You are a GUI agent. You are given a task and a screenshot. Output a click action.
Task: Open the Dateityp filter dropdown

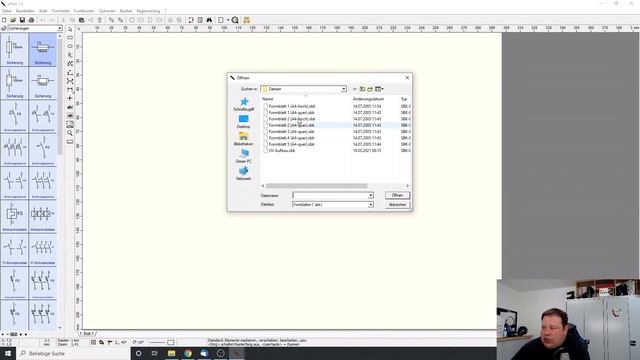[371, 204]
